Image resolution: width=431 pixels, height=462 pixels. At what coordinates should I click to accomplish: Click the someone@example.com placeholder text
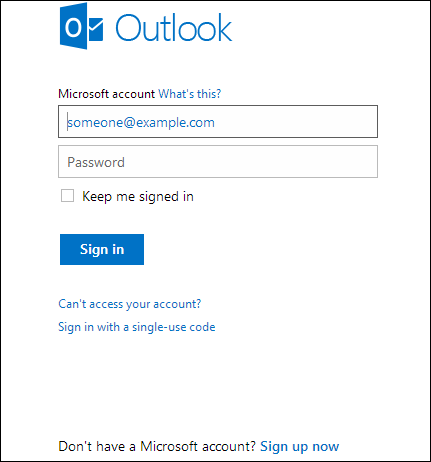coord(141,123)
